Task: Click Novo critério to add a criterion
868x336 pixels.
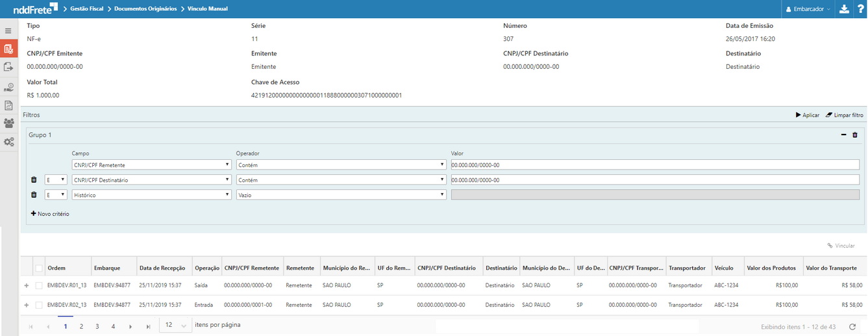Action: click(50, 214)
